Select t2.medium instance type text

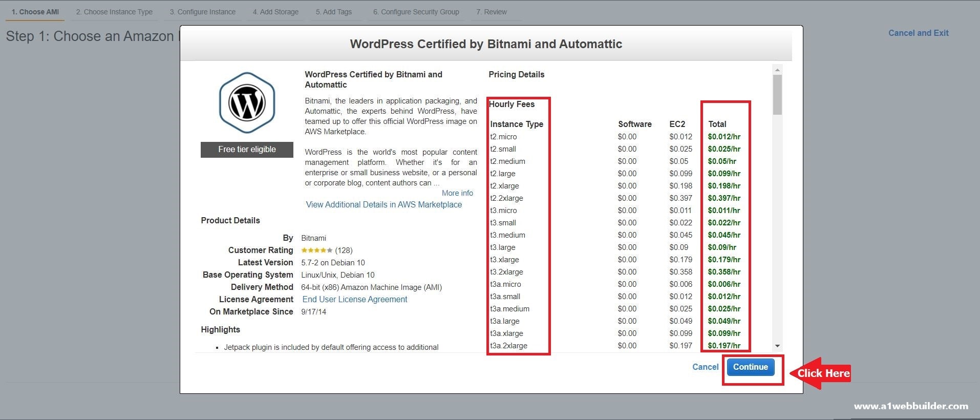(x=507, y=161)
